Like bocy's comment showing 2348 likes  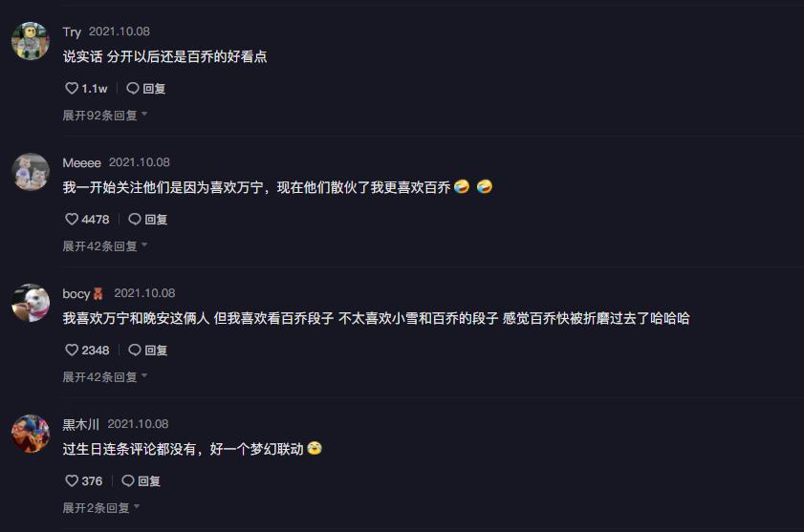tap(72, 351)
